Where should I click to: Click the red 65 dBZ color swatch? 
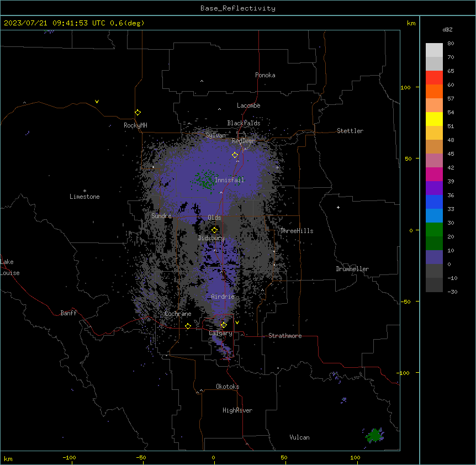coord(434,77)
